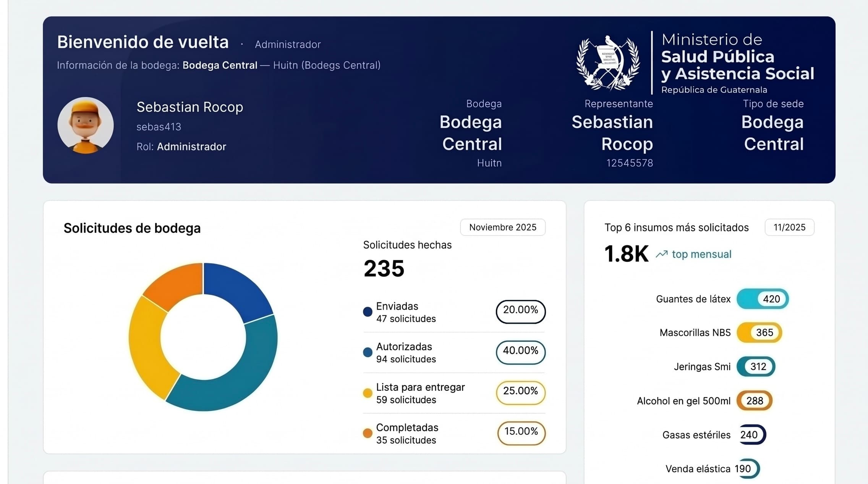This screenshot has height=484, width=868.
Task: Click the 'Solicitudes de bodega' card title
Action: click(x=132, y=228)
